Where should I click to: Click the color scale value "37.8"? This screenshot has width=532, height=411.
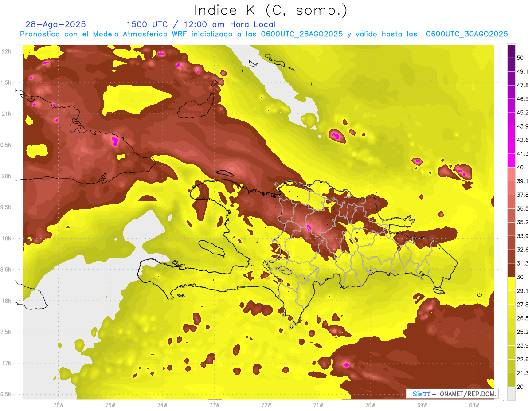pyautogui.click(x=522, y=195)
